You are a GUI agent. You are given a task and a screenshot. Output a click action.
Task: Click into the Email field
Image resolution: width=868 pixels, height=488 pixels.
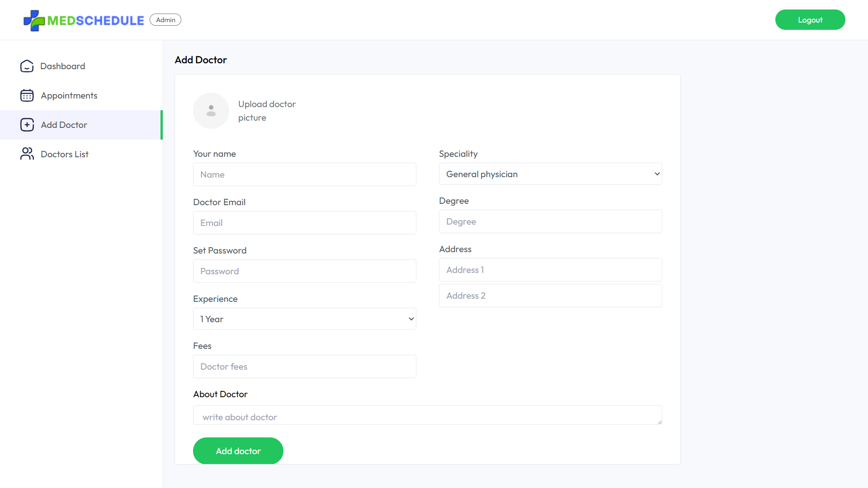tap(304, 223)
